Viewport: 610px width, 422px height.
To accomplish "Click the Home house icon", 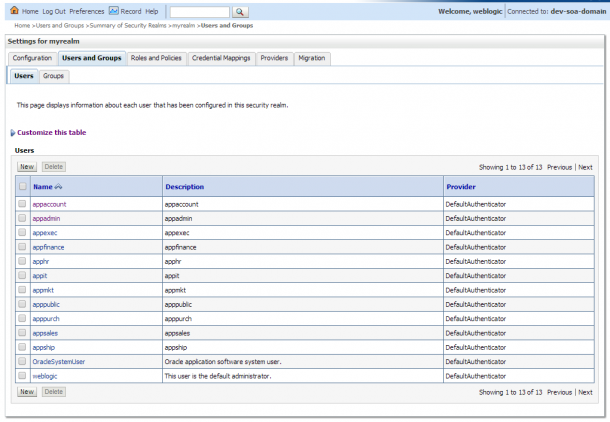I will 14,11.
